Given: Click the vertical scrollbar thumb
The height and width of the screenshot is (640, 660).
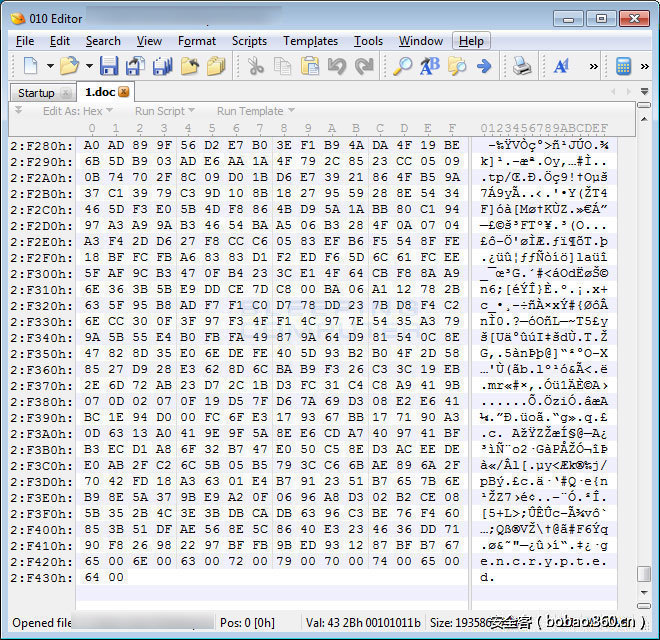Looking at the screenshot, I should [644, 573].
